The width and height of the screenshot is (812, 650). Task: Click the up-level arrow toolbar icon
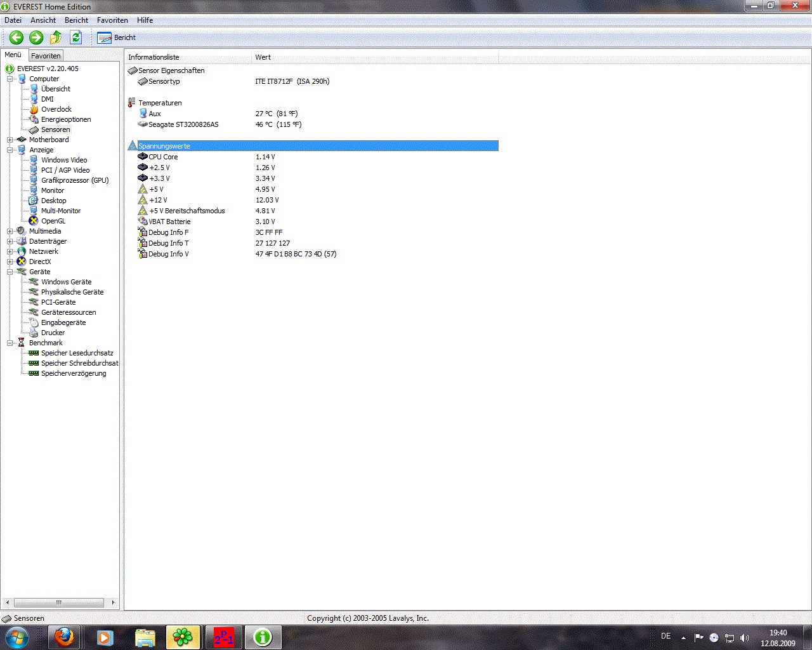click(x=56, y=37)
